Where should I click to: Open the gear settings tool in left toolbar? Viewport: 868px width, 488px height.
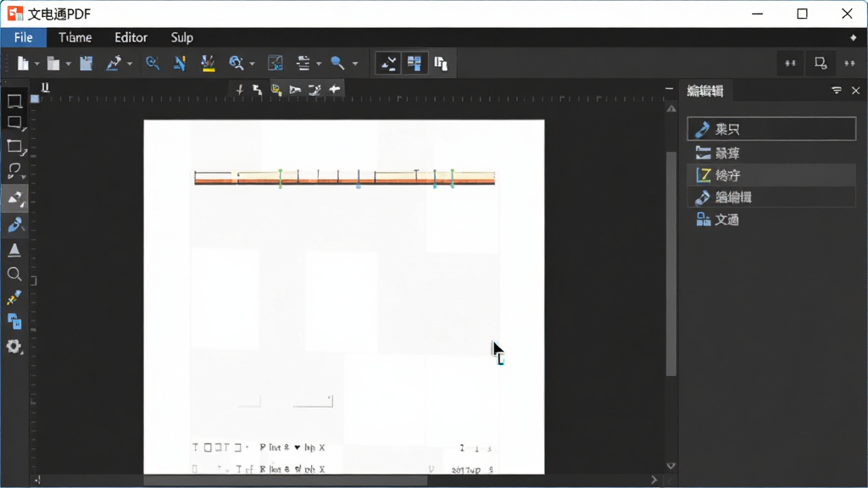click(x=14, y=347)
